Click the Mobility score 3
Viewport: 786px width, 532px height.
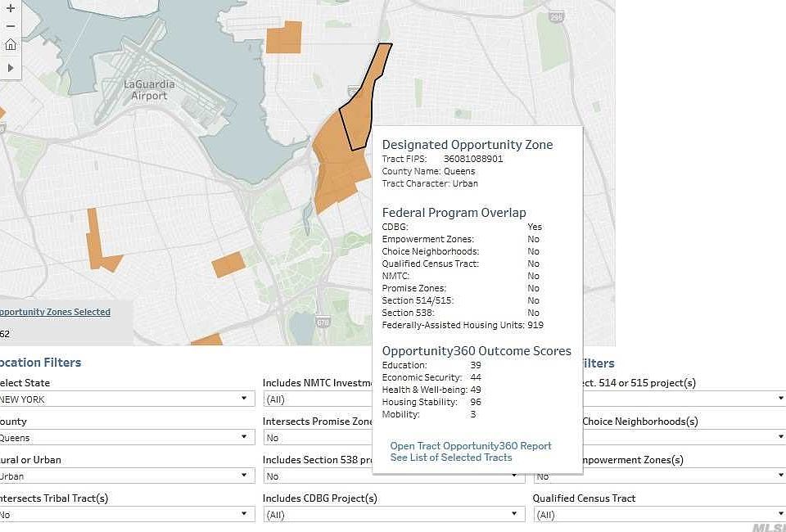click(473, 414)
